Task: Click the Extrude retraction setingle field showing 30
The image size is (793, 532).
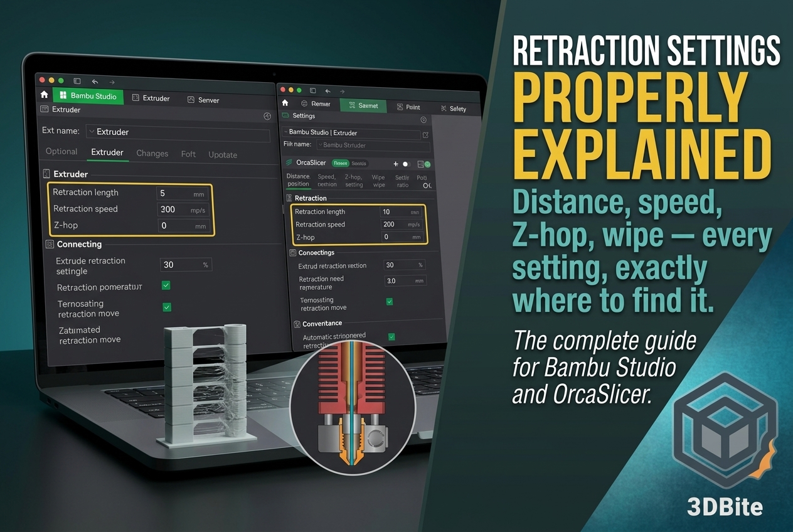Action: pyautogui.click(x=186, y=265)
